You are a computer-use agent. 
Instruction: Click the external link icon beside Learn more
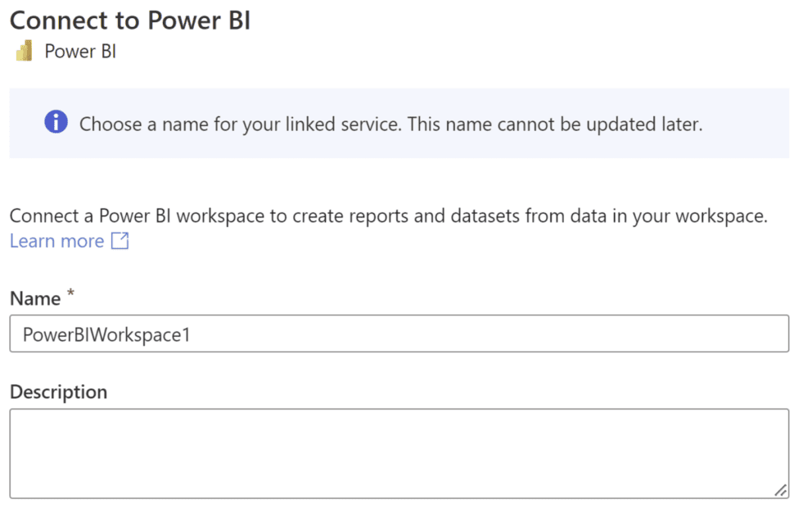click(x=120, y=241)
